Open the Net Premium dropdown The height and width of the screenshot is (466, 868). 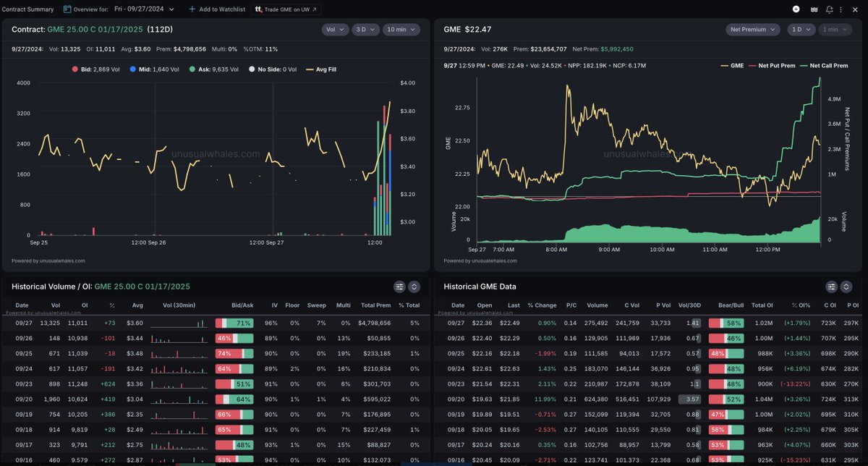[x=752, y=30]
